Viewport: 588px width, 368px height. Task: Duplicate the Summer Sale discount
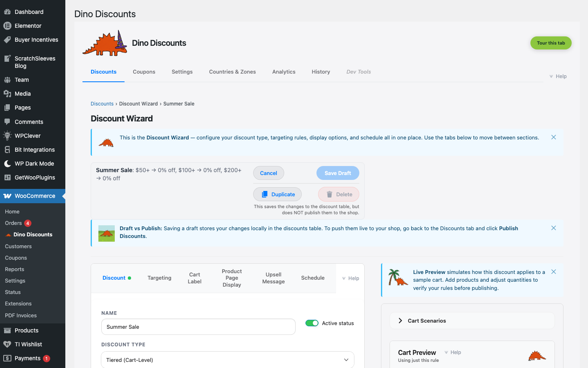click(278, 194)
